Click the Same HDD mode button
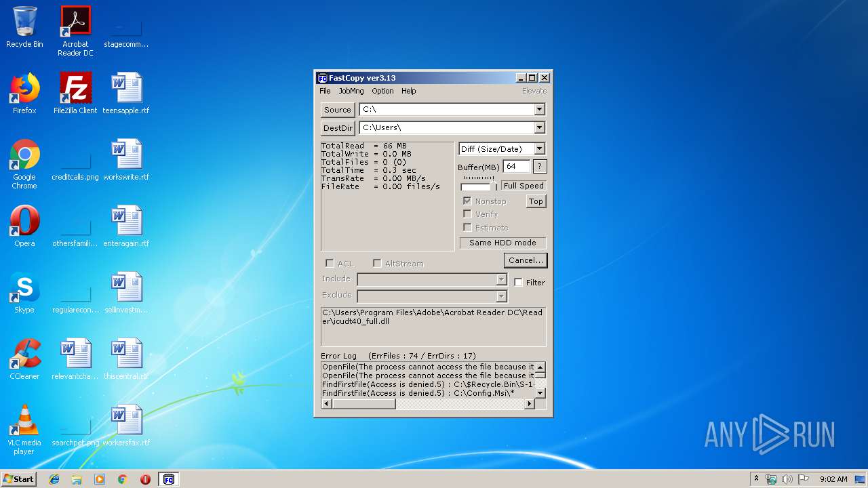 [x=502, y=243]
